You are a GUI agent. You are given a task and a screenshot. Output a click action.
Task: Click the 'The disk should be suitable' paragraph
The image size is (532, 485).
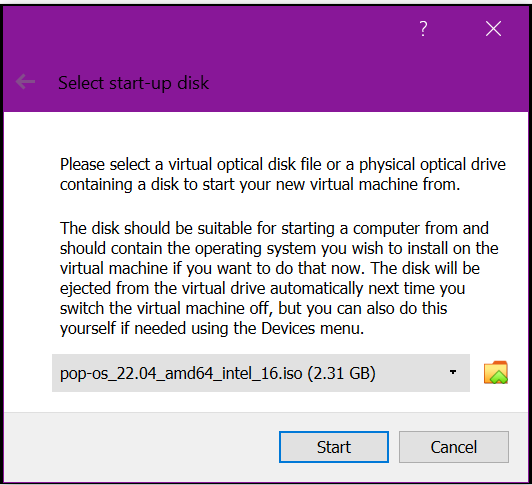tap(279, 278)
